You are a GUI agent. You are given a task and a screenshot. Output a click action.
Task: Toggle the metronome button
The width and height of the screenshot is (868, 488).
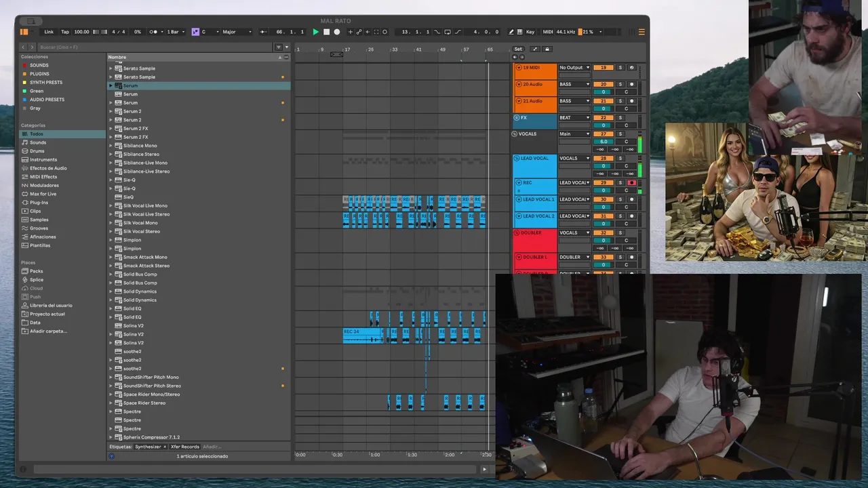tap(155, 32)
